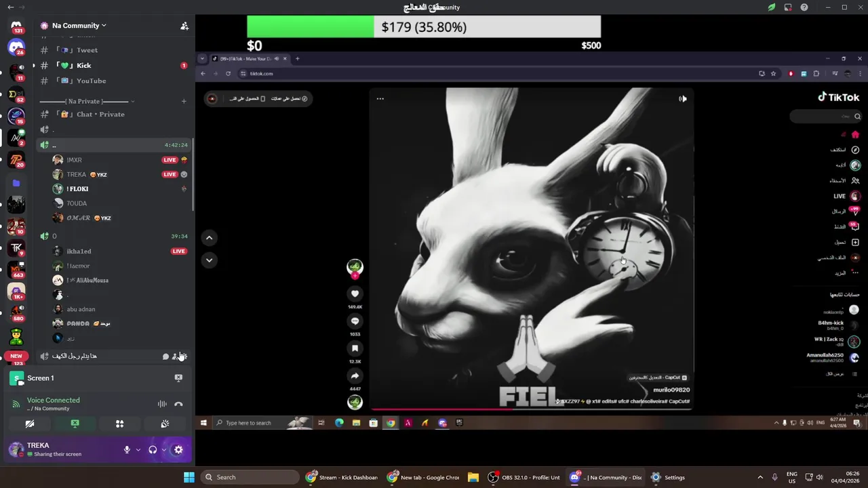Open microphone input options chevron
The height and width of the screenshot is (488, 868).
point(138,449)
